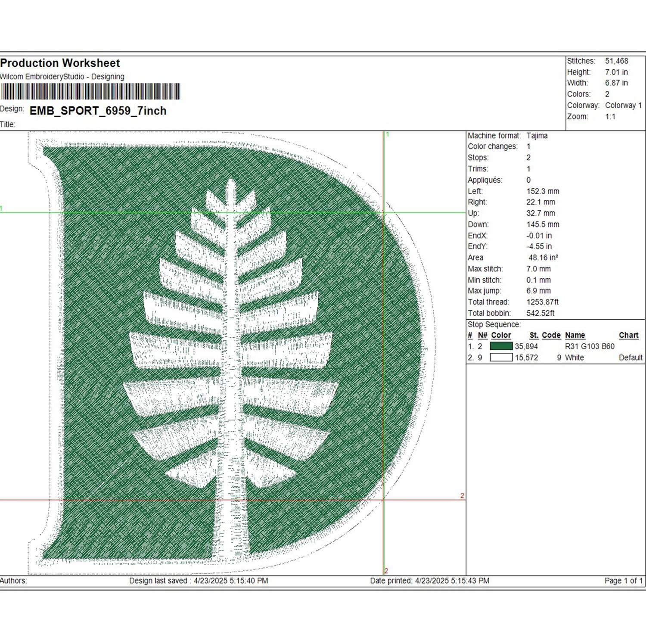Image resolution: width=646 pixels, height=644 pixels.
Task: Click the EndY value "-4.55 in"
Action: (539, 246)
